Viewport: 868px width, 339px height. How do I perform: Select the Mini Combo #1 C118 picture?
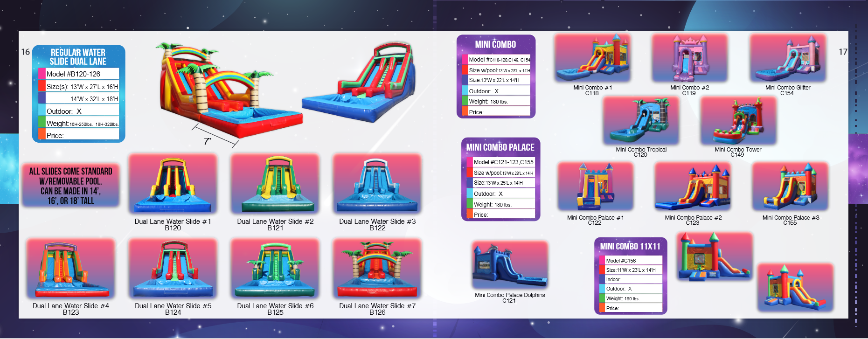[x=593, y=58]
